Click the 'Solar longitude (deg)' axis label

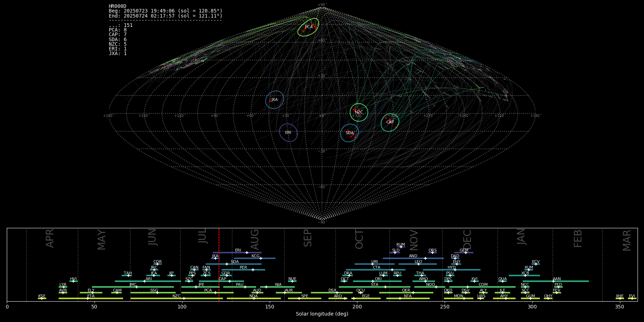(322, 314)
